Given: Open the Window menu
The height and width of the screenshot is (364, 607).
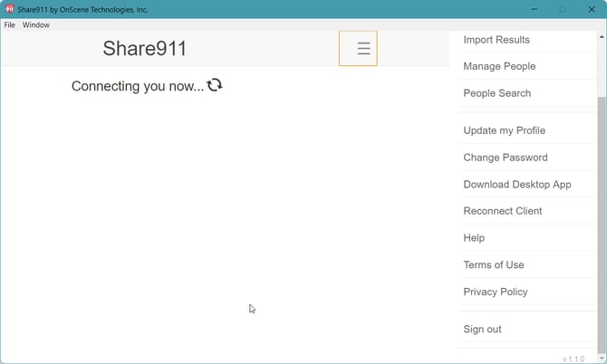Looking at the screenshot, I should [x=36, y=25].
